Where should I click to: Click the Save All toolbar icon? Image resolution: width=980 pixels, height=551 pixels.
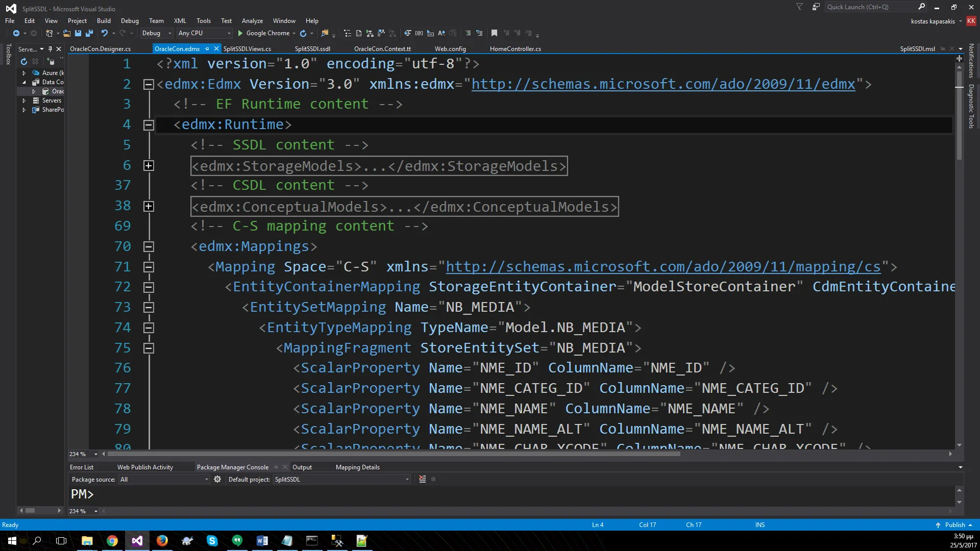(x=89, y=33)
